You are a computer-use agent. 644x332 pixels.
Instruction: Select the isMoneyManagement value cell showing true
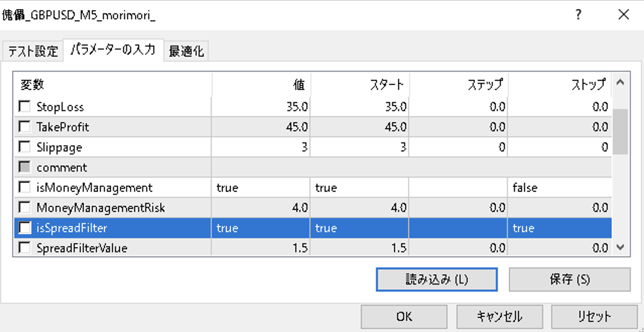point(261,188)
